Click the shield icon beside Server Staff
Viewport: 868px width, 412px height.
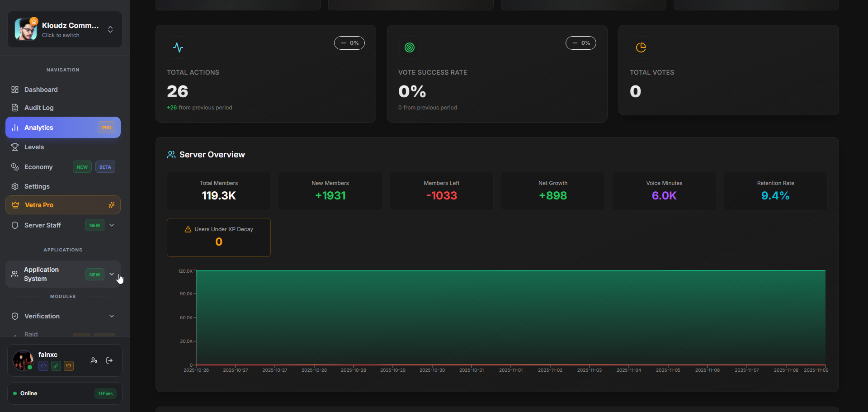(x=14, y=225)
